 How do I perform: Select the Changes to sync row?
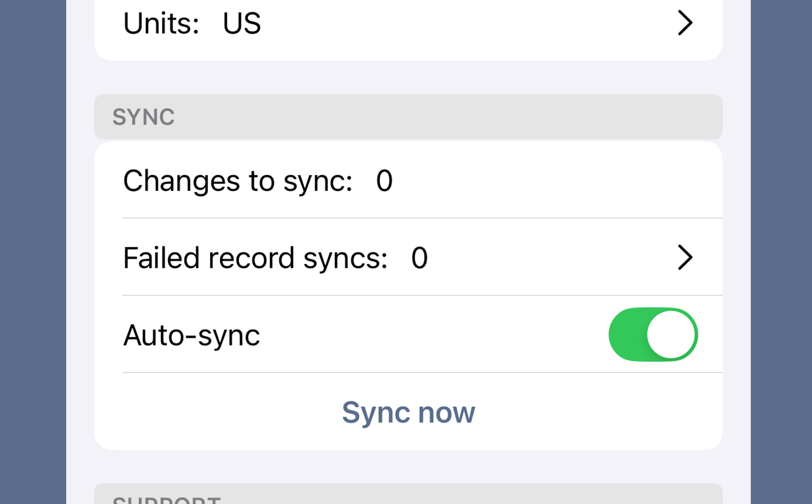tap(351, 181)
